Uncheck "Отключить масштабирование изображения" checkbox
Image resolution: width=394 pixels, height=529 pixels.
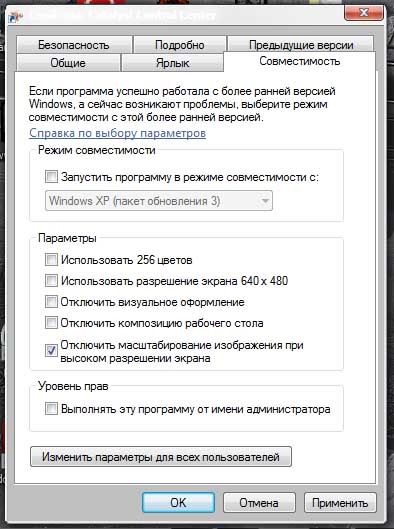tap(51, 351)
